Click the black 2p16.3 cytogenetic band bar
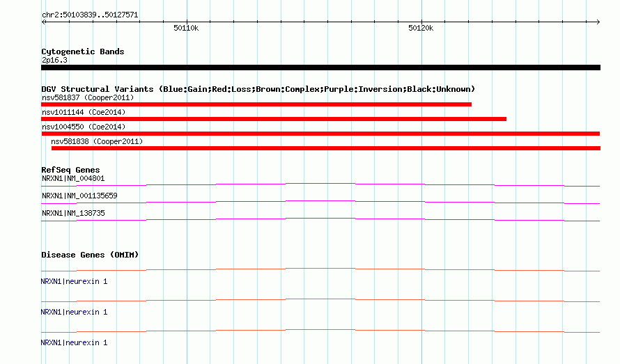Viewport: 620px width, 364px height. (320, 68)
